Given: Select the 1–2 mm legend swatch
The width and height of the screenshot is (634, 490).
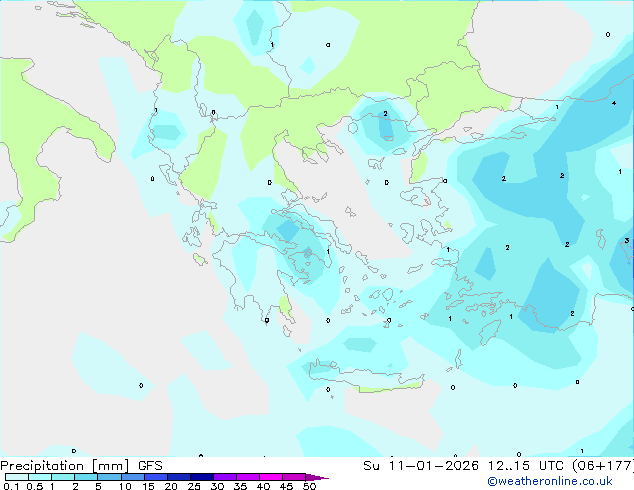Looking at the screenshot, I should 63,477.
